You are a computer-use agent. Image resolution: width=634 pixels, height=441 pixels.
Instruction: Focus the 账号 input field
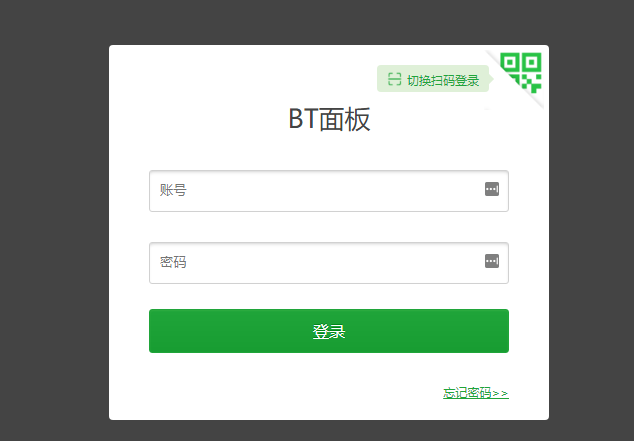click(329, 191)
